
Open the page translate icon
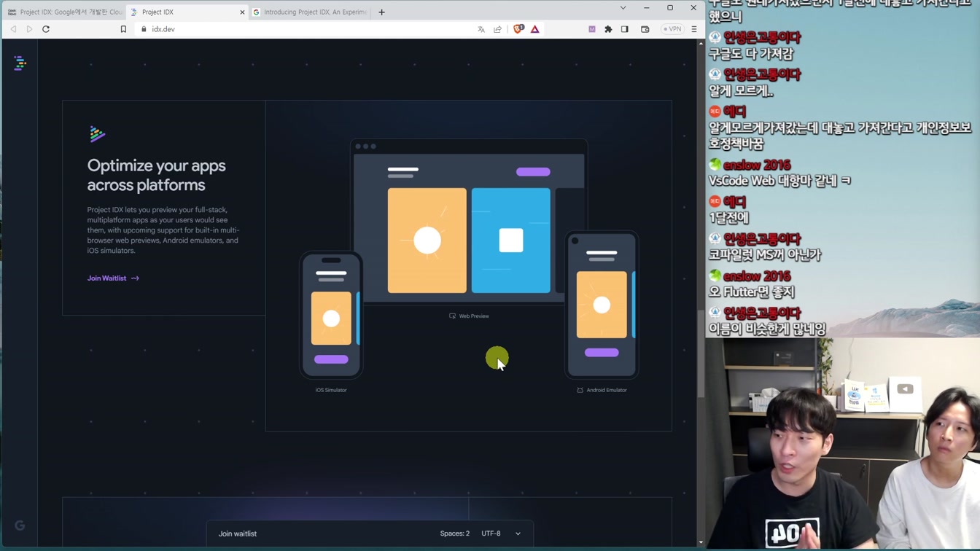(x=481, y=29)
